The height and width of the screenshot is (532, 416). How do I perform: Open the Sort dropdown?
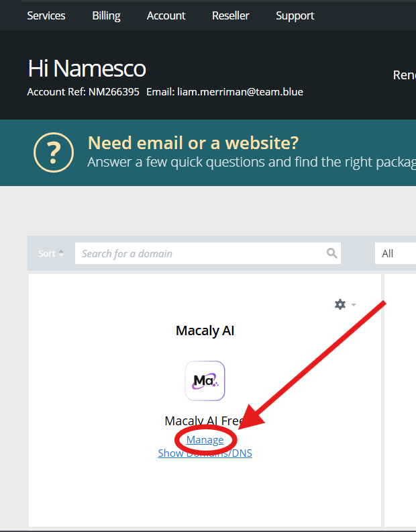tap(51, 253)
